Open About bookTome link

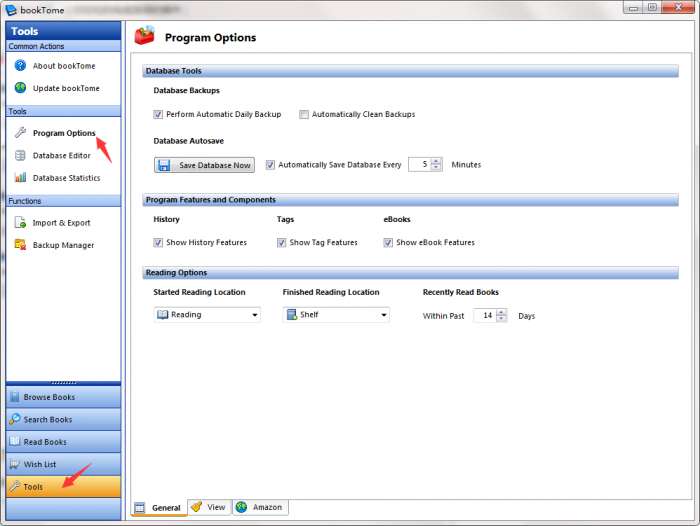(x=64, y=66)
